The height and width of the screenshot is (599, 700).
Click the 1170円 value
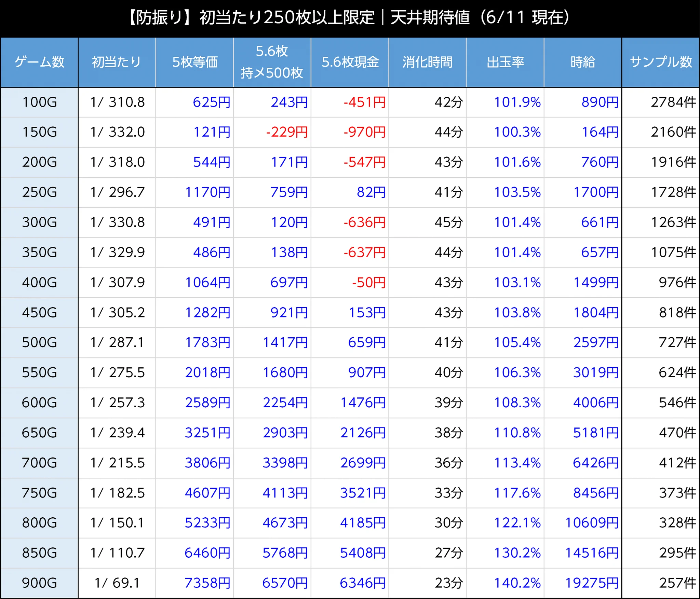click(x=208, y=192)
